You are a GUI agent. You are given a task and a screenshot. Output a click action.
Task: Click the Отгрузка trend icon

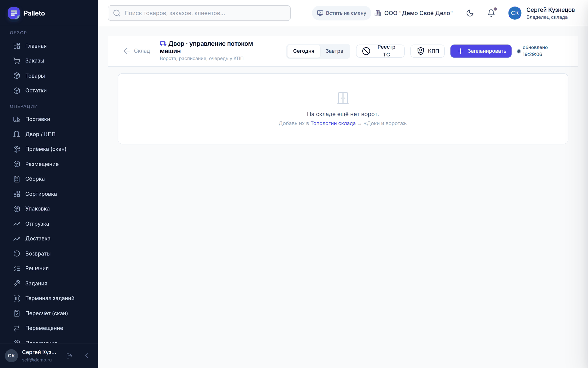[x=17, y=224]
